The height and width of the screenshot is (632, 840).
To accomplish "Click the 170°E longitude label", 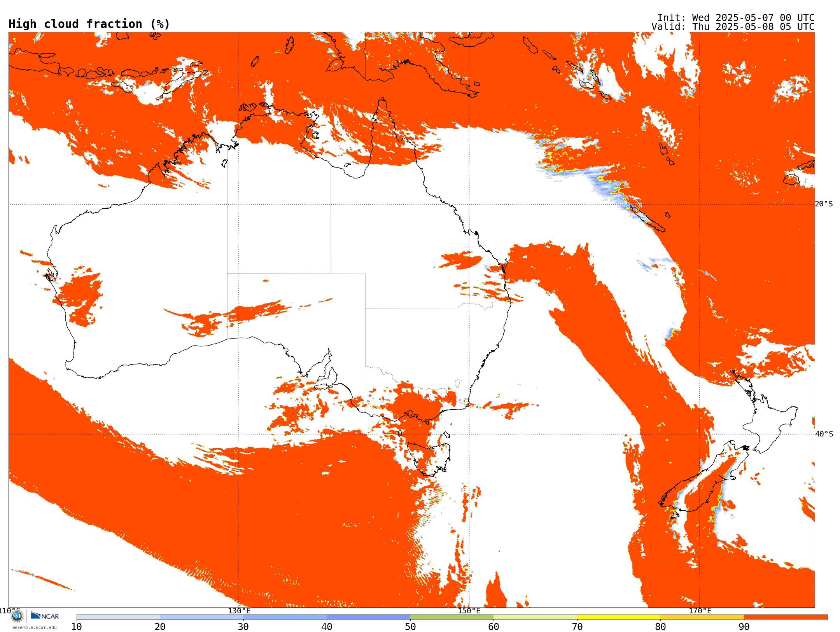I will tap(700, 611).
